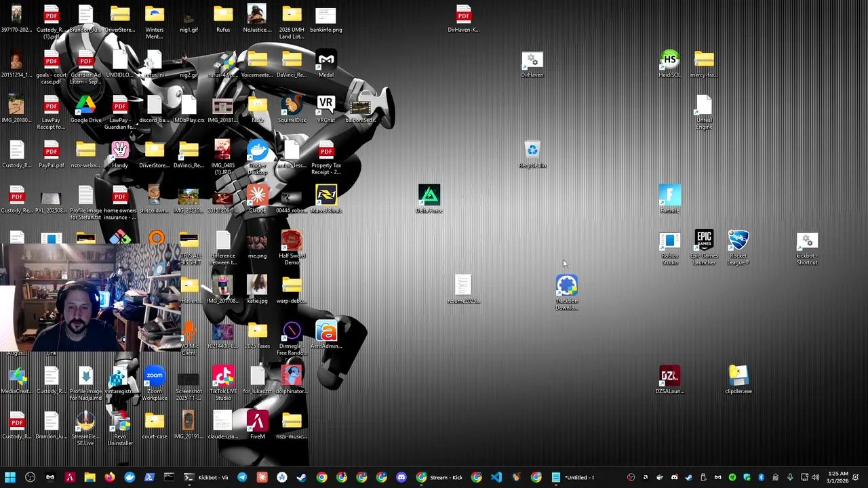
Task: Select the Medal desktop shortcut
Action: [326, 64]
